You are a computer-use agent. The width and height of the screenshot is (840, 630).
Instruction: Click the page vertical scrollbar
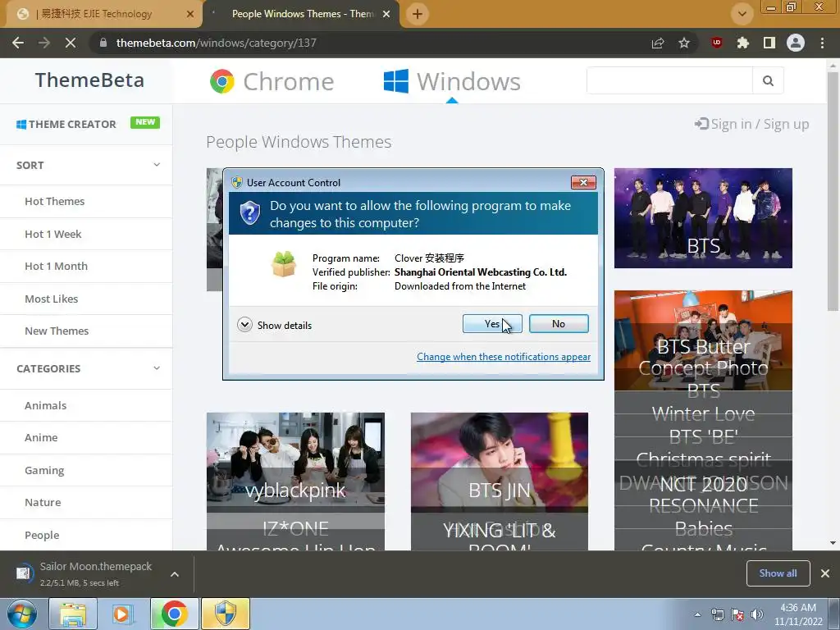[x=833, y=190]
